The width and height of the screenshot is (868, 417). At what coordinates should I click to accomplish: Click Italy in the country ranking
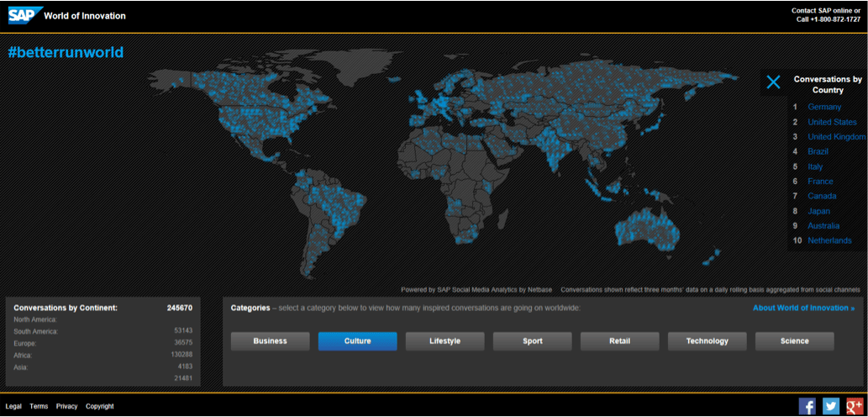[815, 166]
